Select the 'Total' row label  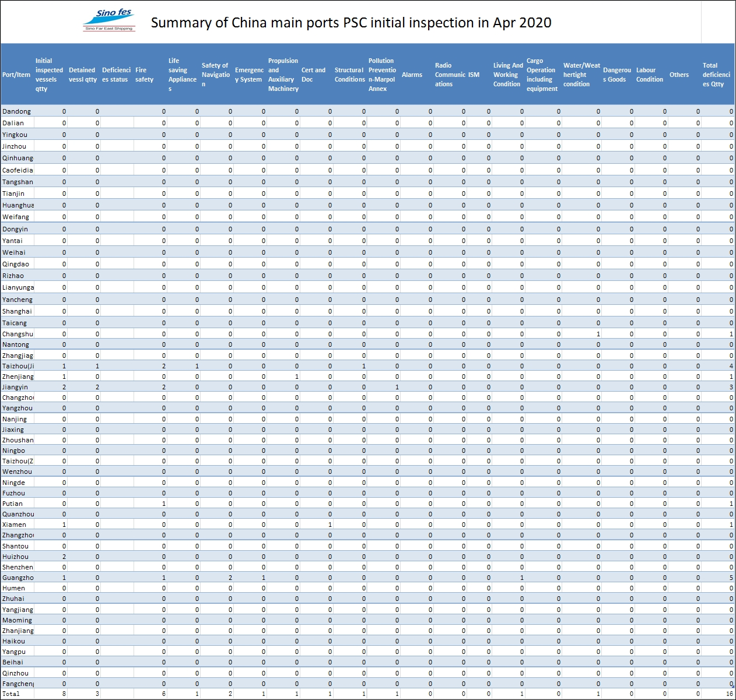pyautogui.click(x=10, y=694)
